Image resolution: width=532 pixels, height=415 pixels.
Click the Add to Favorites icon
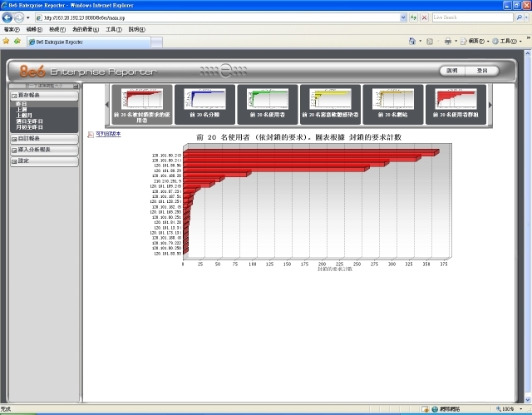coord(17,41)
